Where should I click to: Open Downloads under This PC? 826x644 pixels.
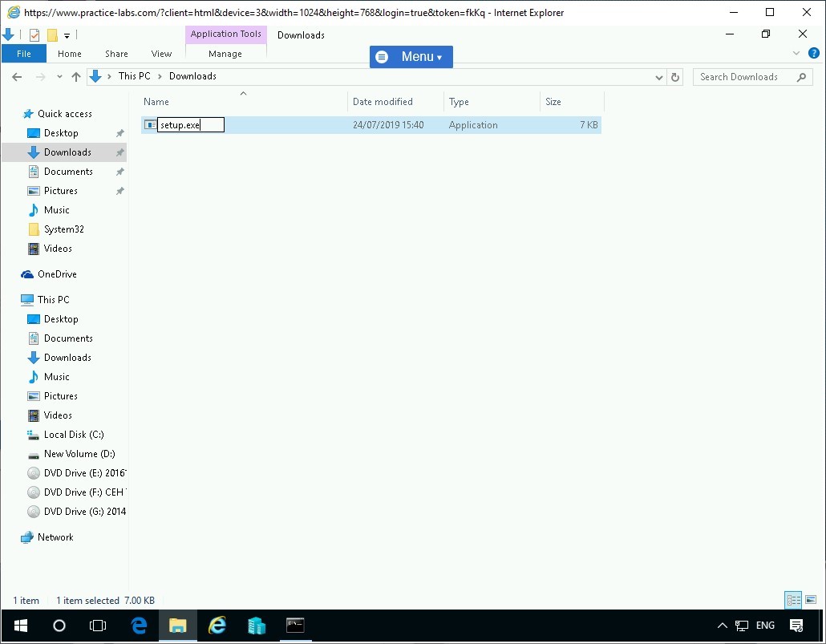pos(67,358)
